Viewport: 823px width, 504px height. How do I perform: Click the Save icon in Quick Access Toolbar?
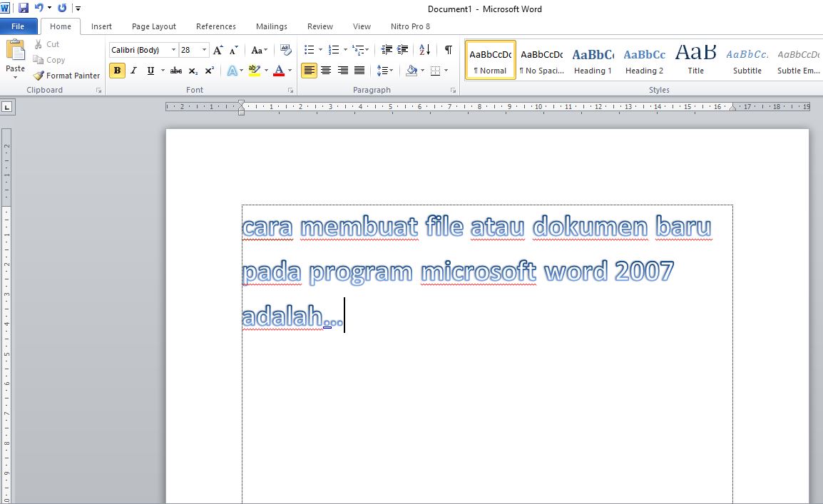tap(23, 8)
